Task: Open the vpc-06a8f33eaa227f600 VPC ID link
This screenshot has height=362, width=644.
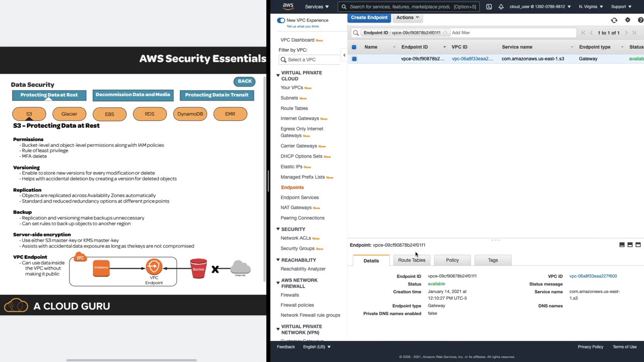Action: pos(593,276)
